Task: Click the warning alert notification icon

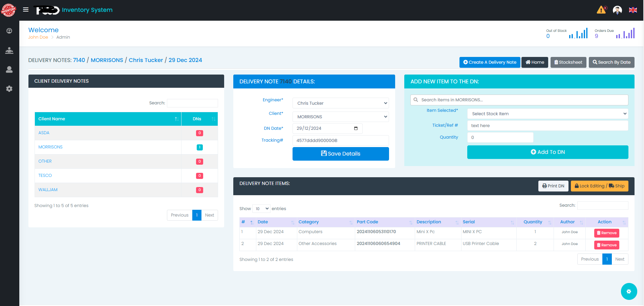Action: point(601,10)
